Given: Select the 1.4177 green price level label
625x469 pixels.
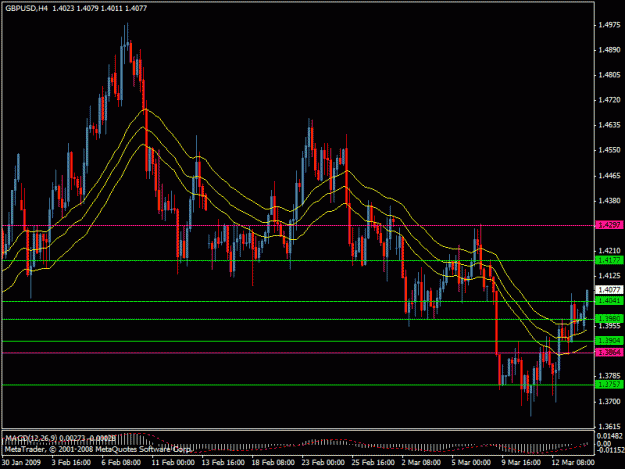Looking at the screenshot, I should (609, 260).
